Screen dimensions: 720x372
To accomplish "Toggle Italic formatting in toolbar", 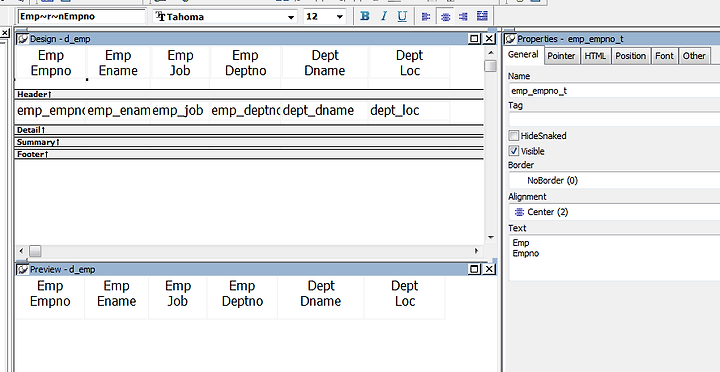I will click(384, 17).
